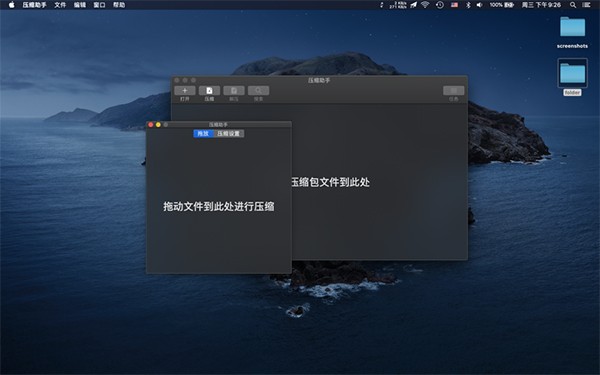Image resolution: width=600 pixels, height=375 pixels.
Task: Click the drop area text 拖动文件到此处进行压缩
Action: 218,207
